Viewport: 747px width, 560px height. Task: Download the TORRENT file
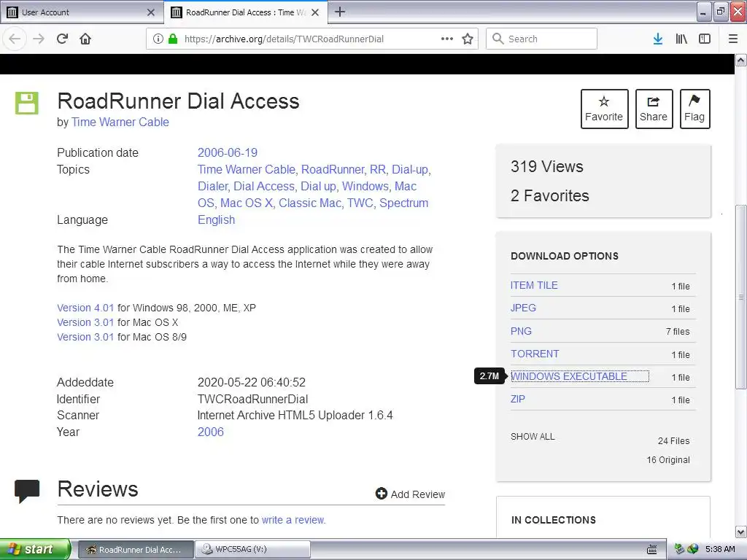coord(535,354)
